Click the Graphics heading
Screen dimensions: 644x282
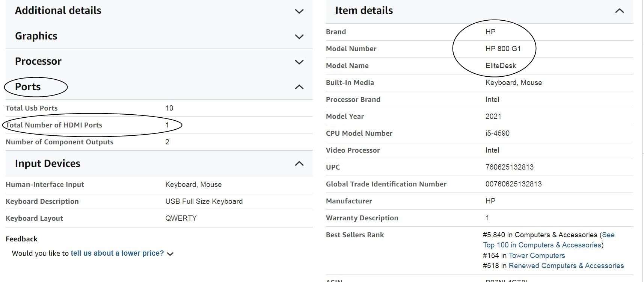click(x=36, y=36)
